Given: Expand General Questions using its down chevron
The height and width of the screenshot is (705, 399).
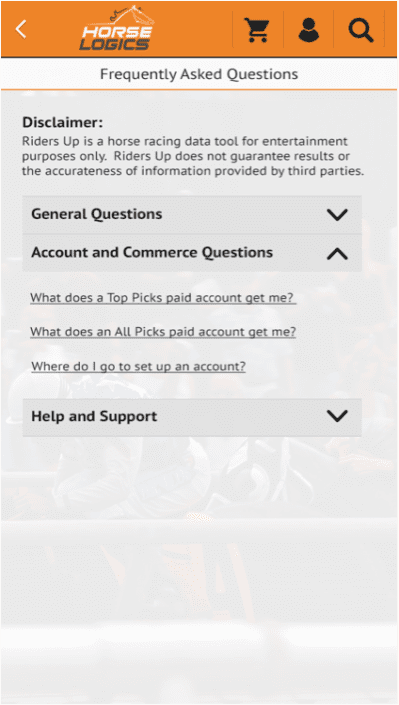Looking at the screenshot, I should (x=337, y=214).
